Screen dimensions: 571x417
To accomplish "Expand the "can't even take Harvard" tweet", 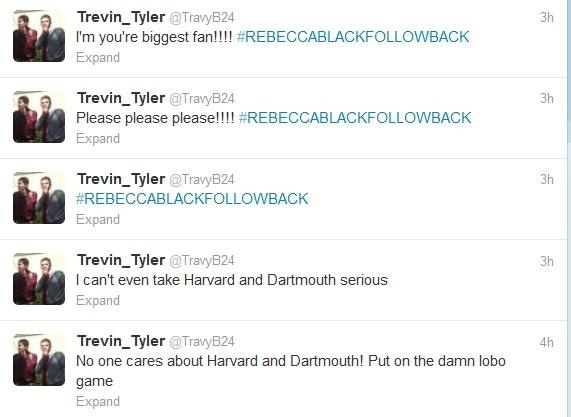I will [x=98, y=300].
